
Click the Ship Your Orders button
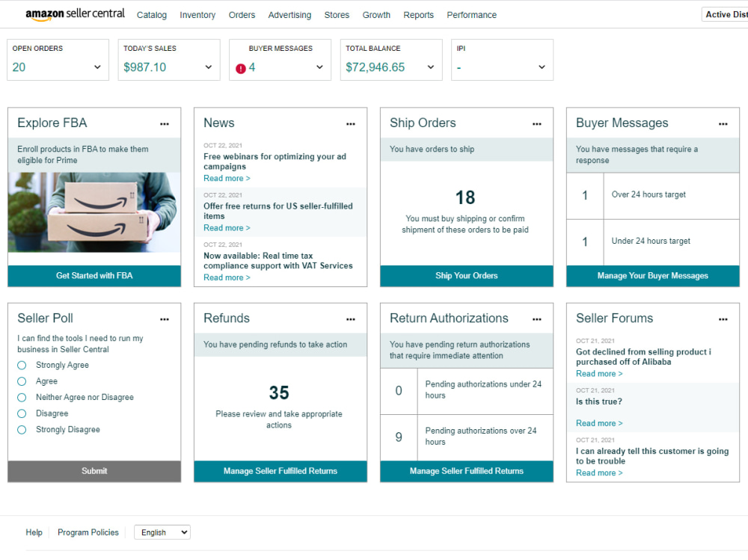pos(467,276)
